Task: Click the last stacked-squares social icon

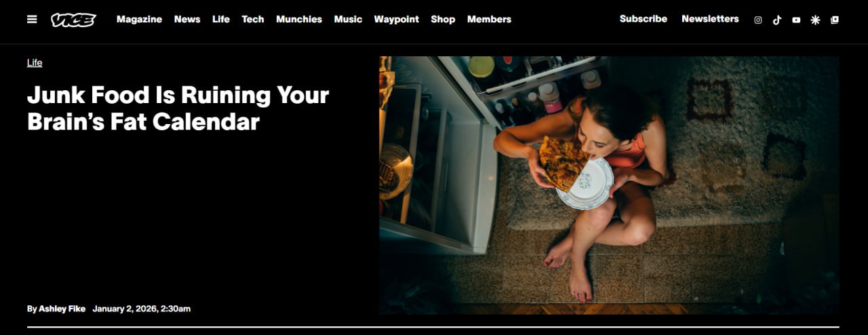Action: coord(835,20)
